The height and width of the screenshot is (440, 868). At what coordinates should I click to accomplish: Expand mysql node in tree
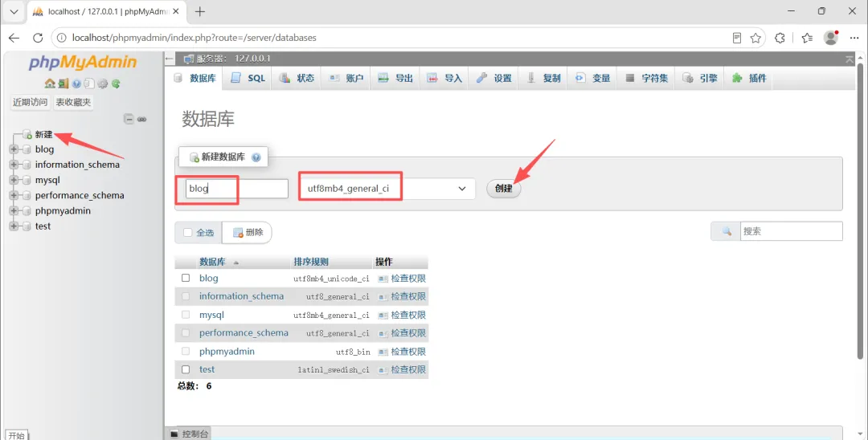click(x=14, y=180)
